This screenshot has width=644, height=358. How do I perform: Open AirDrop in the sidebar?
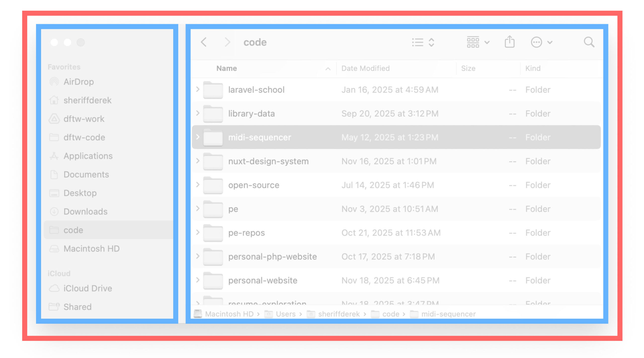click(78, 82)
